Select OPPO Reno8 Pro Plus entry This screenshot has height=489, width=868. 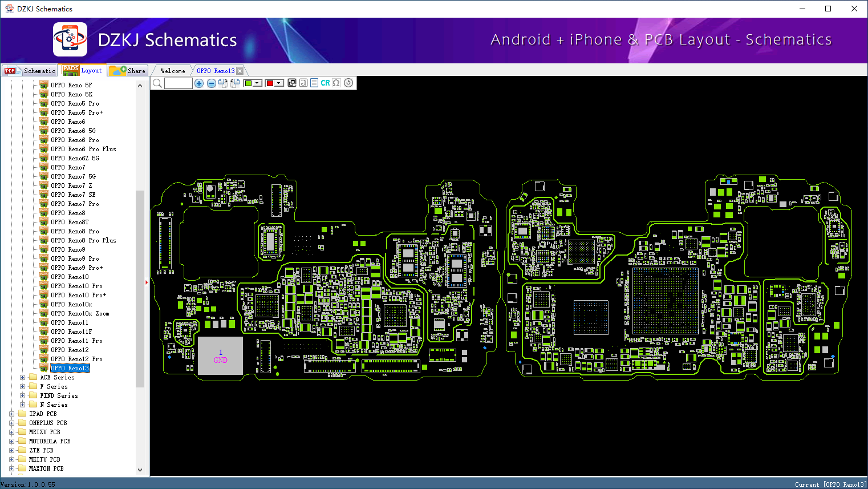83,240
